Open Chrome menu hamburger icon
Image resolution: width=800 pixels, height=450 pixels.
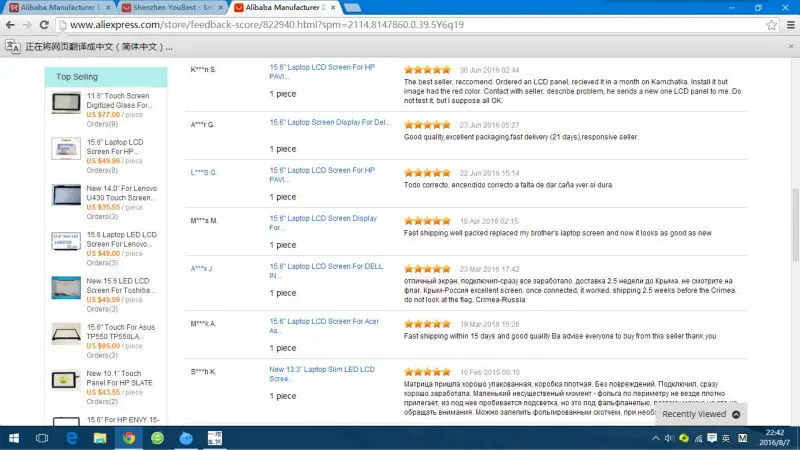pos(790,24)
